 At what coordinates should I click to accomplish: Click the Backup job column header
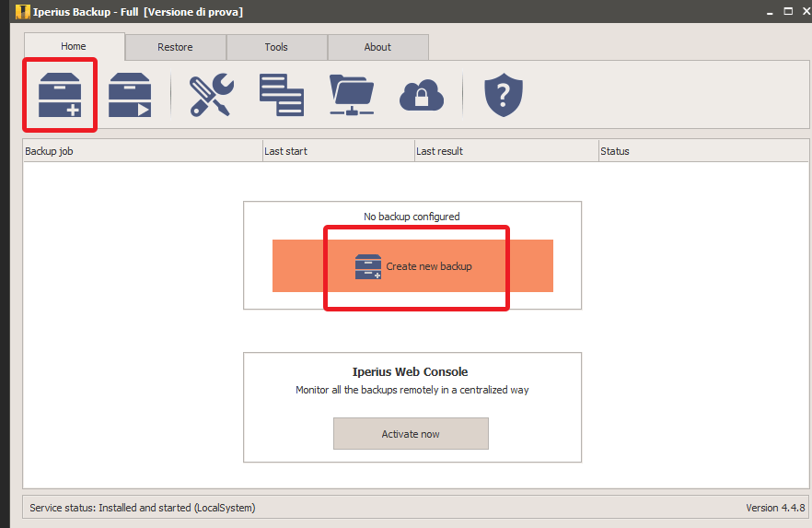tap(143, 151)
